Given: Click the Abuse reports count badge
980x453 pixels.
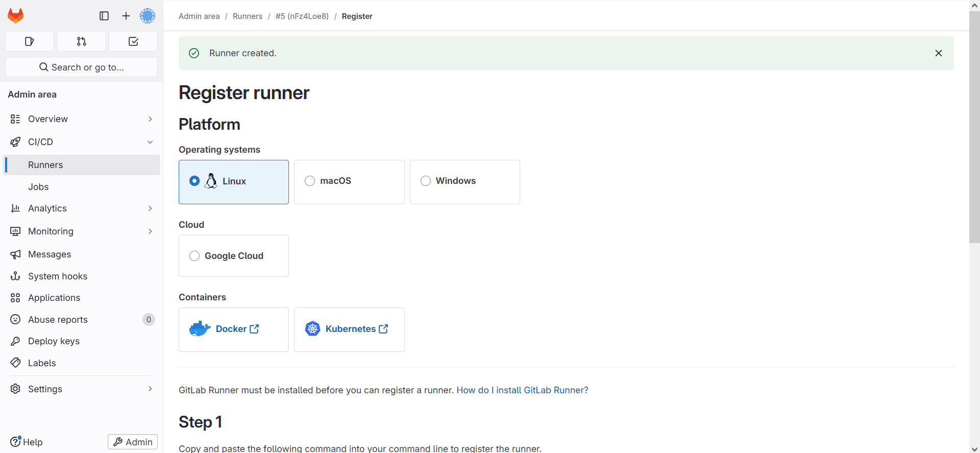Looking at the screenshot, I should click(149, 320).
